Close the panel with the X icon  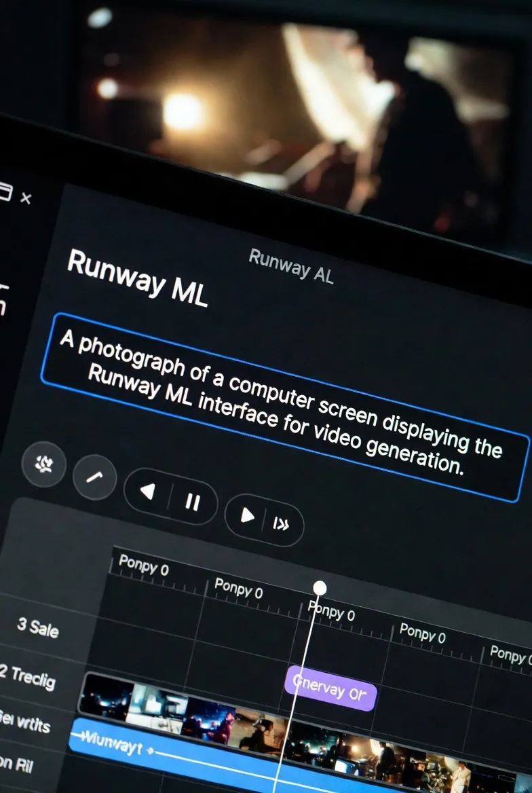point(25,198)
